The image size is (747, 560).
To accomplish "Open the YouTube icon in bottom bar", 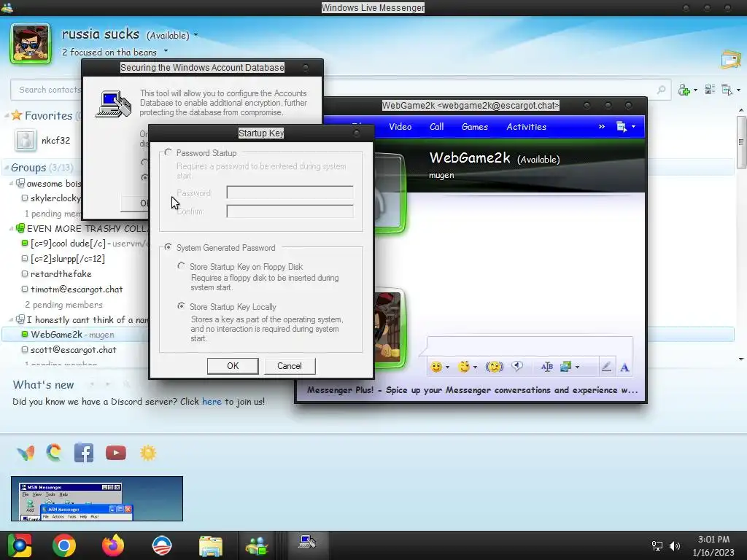I will 116,452.
